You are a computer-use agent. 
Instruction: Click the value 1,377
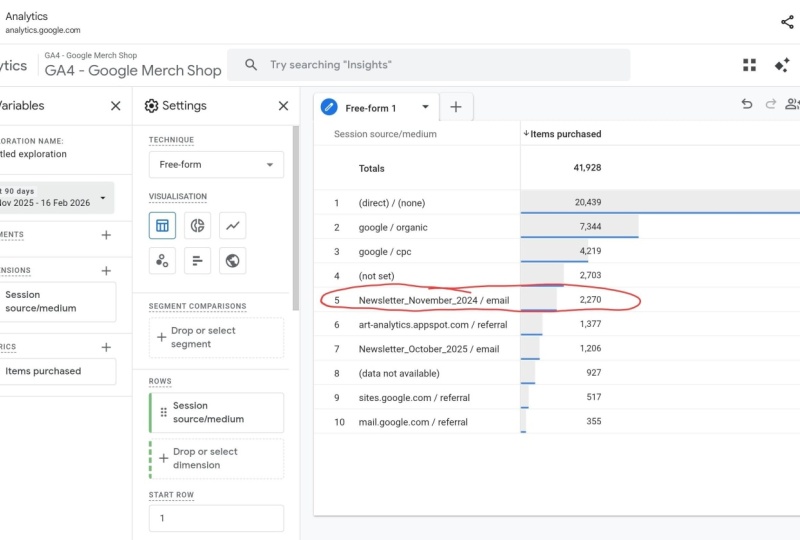click(x=590, y=324)
